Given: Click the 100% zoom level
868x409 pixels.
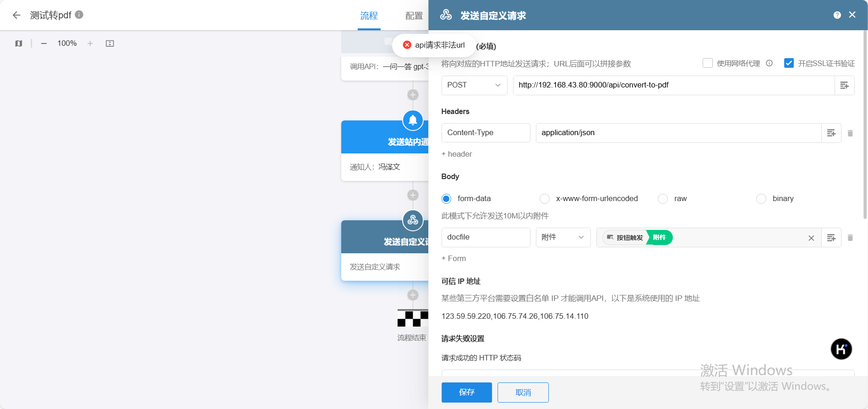Looking at the screenshot, I should click(67, 44).
